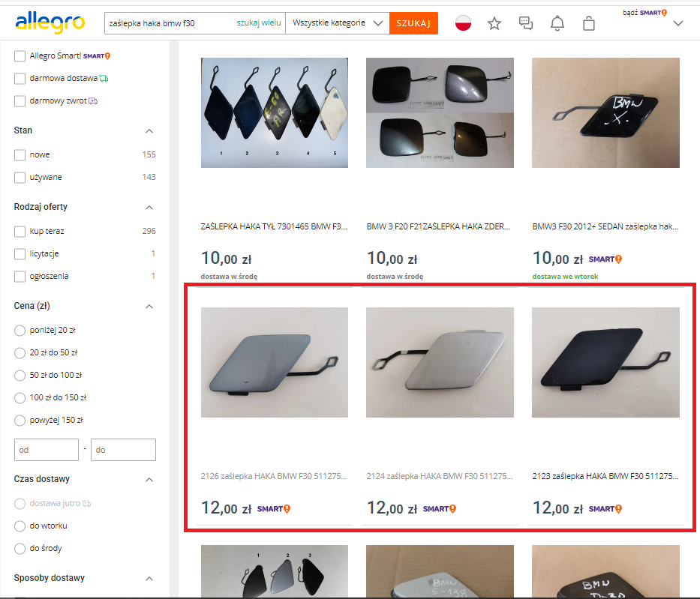Collapse the 'Rodzaj oferty' section
Screen dimensions: 700x599
(x=149, y=208)
